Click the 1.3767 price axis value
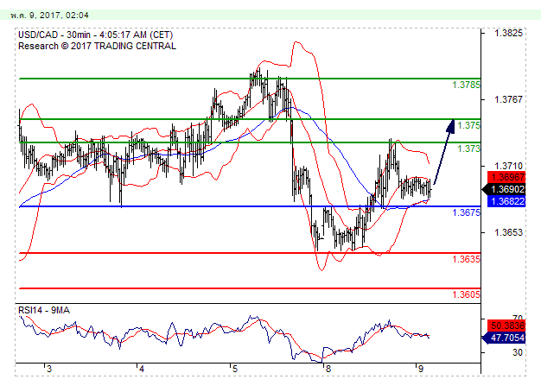 (x=508, y=99)
